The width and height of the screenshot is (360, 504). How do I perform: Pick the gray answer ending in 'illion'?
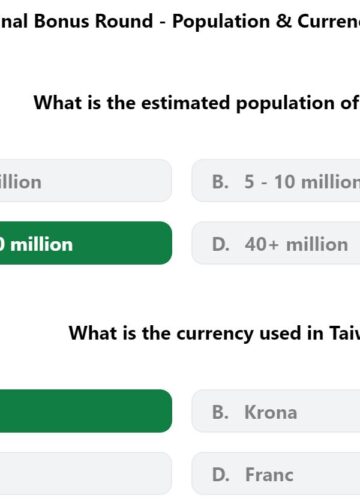[x=86, y=181]
